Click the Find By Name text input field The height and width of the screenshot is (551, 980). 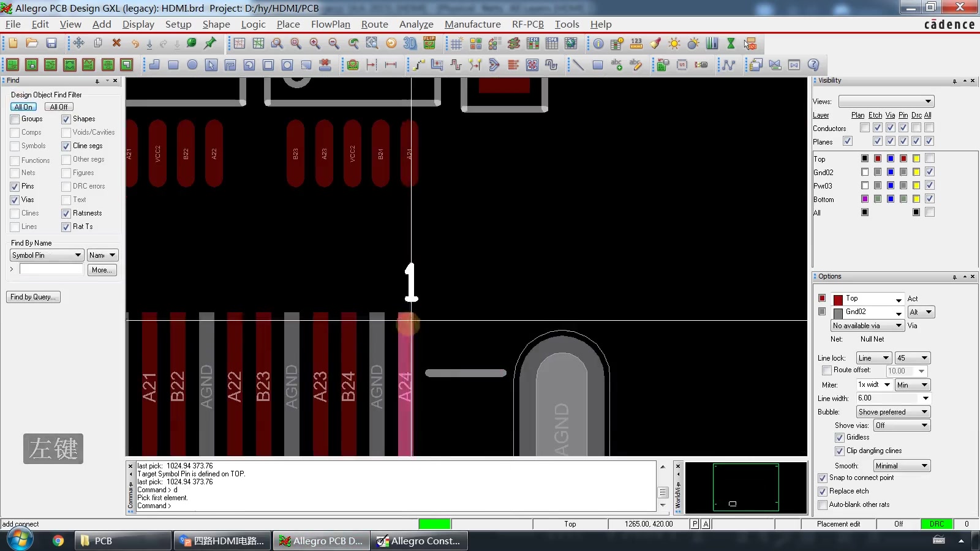[x=51, y=269]
